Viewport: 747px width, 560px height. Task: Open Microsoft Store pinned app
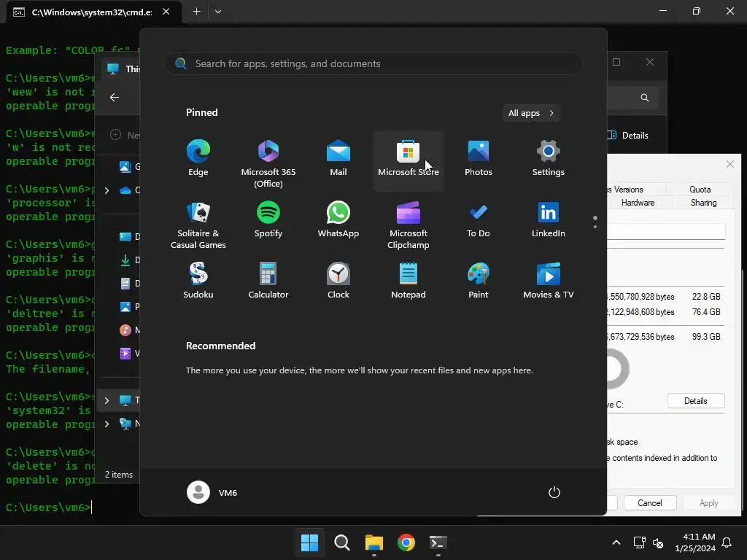[x=409, y=160]
